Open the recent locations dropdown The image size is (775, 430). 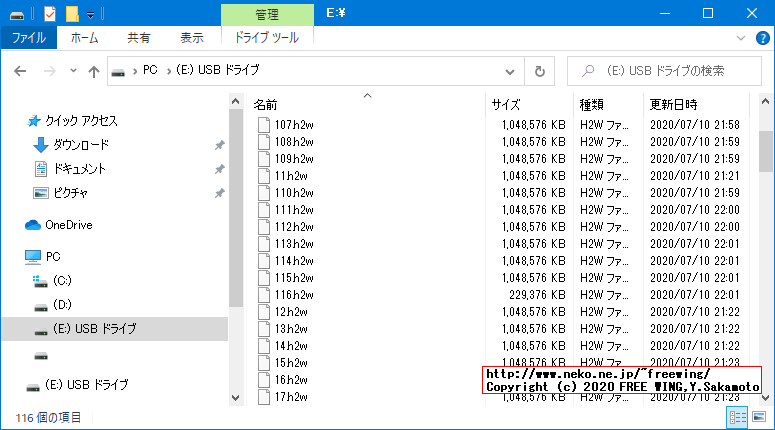coord(73,71)
